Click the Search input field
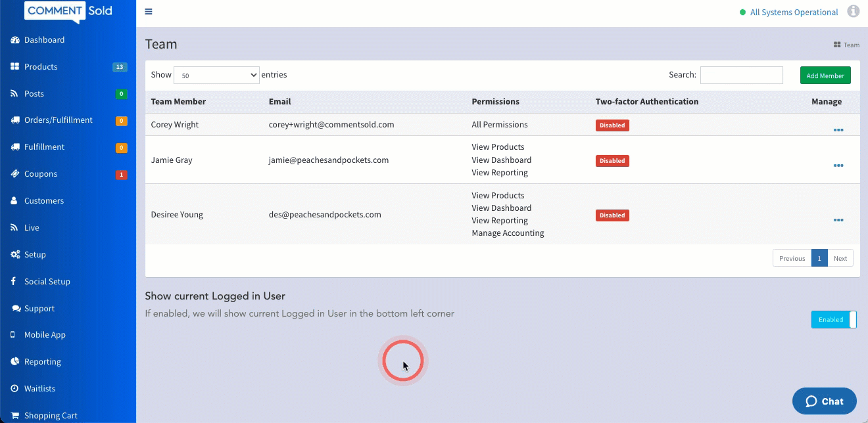 [x=741, y=76]
